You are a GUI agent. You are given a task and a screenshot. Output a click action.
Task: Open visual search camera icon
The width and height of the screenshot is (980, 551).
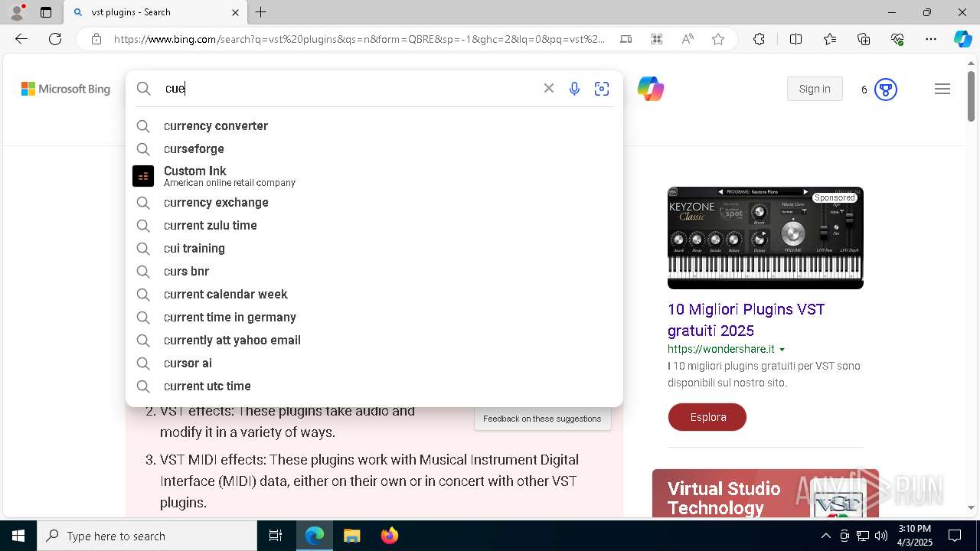(602, 89)
